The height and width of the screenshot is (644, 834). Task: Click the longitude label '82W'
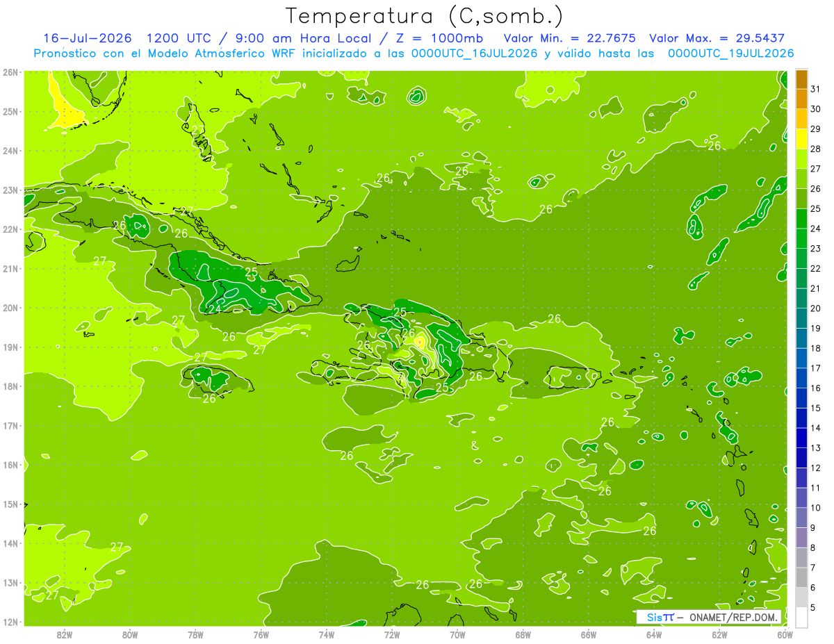click(65, 634)
